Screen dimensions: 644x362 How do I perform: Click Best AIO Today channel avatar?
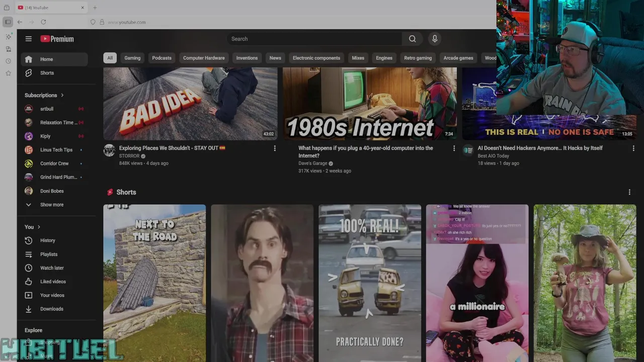tap(468, 150)
